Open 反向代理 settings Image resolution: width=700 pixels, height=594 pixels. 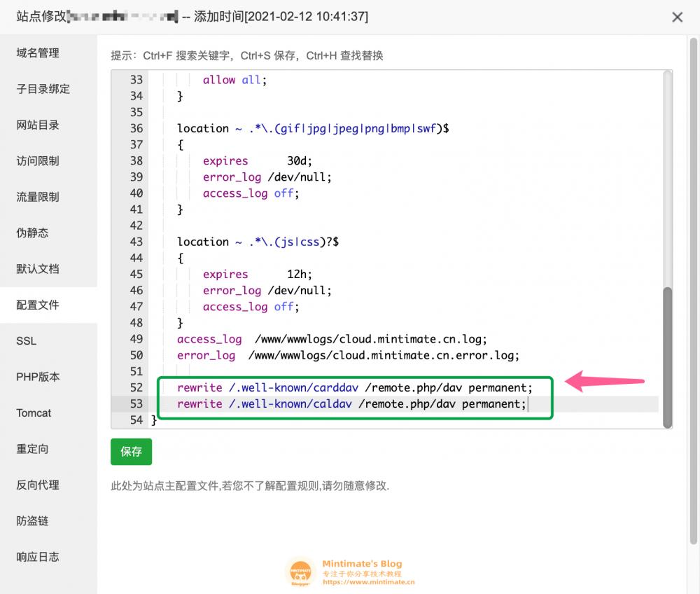coord(38,485)
